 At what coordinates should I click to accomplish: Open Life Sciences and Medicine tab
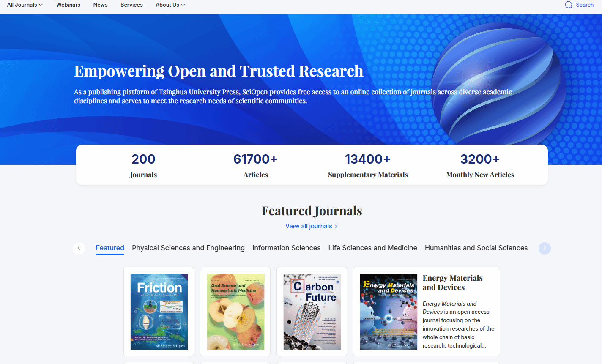click(x=372, y=248)
